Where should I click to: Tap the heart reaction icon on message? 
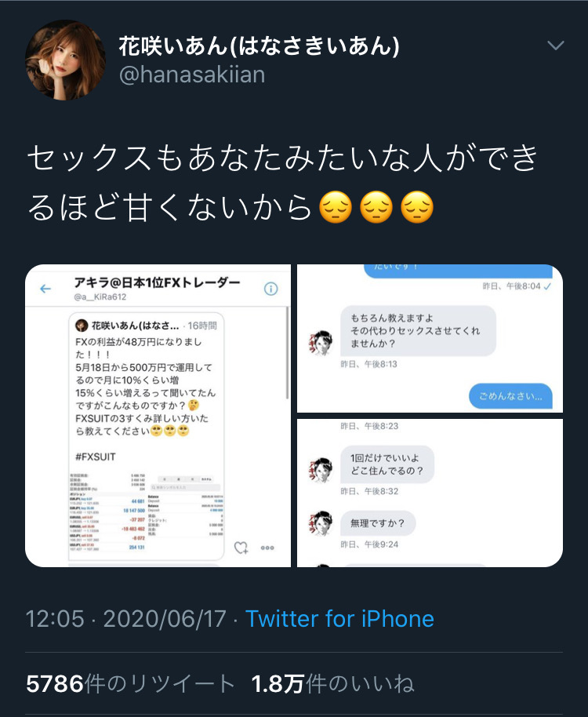tap(241, 548)
